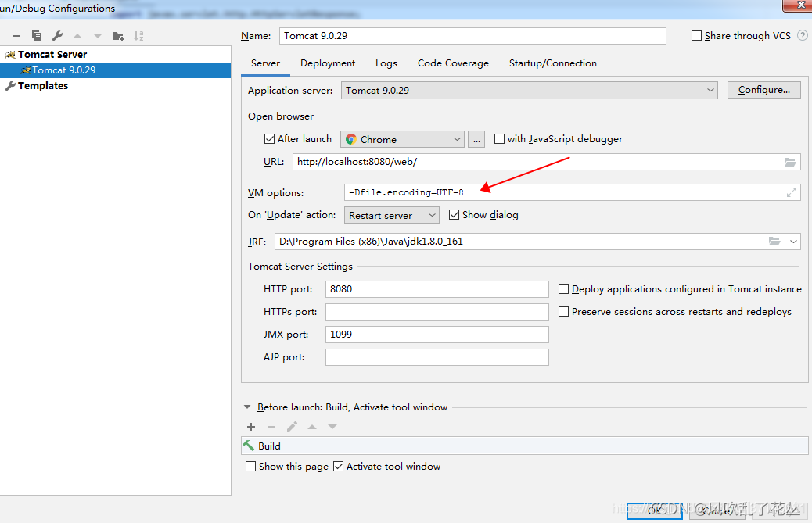Browse for URL with folder icon

pyautogui.click(x=790, y=162)
